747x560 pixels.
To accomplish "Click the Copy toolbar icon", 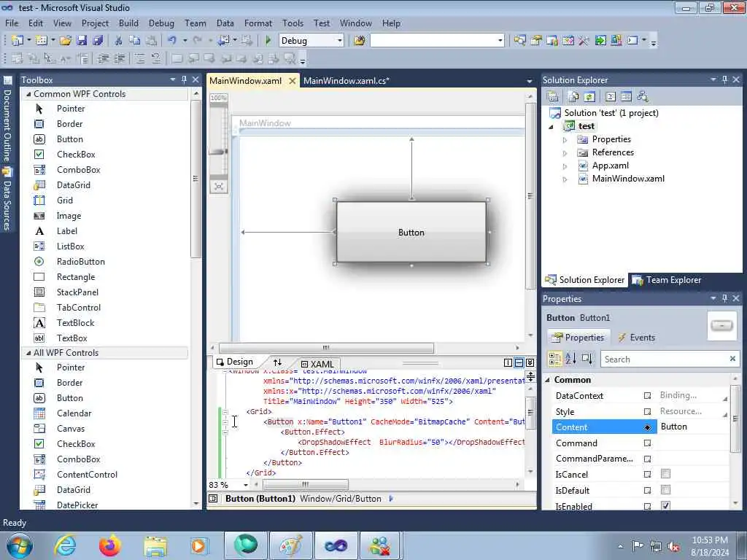I will tap(135, 41).
